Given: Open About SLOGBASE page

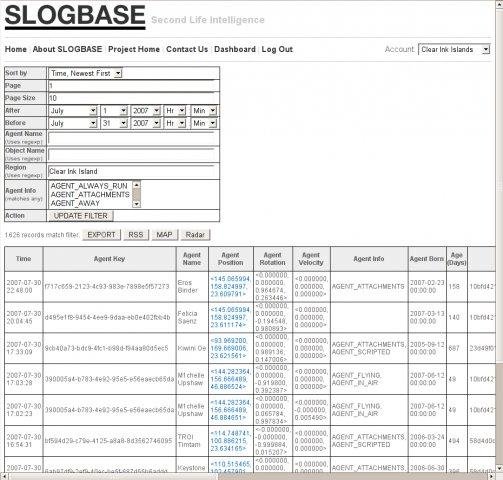Looking at the screenshot, I should (67, 49).
